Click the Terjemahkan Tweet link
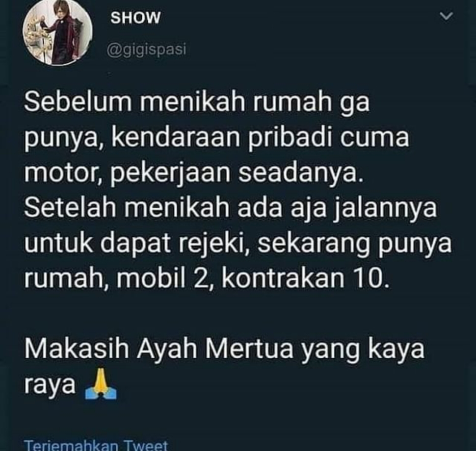This screenshot has height=451, width=476. point(96,445)
